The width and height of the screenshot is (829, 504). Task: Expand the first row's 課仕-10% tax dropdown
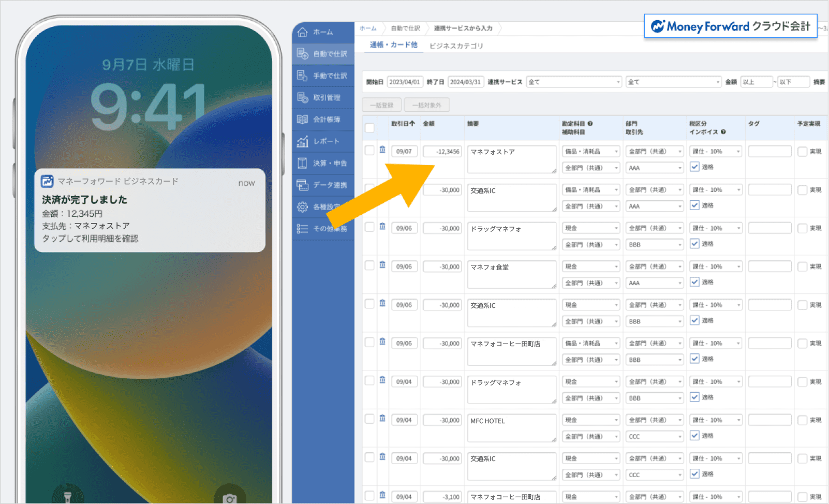(x=716, y=152)
